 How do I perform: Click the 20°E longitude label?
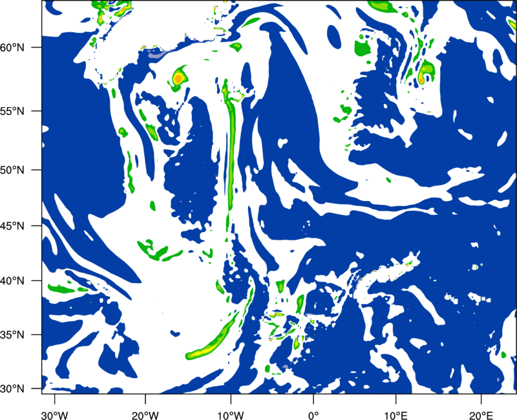481,415
